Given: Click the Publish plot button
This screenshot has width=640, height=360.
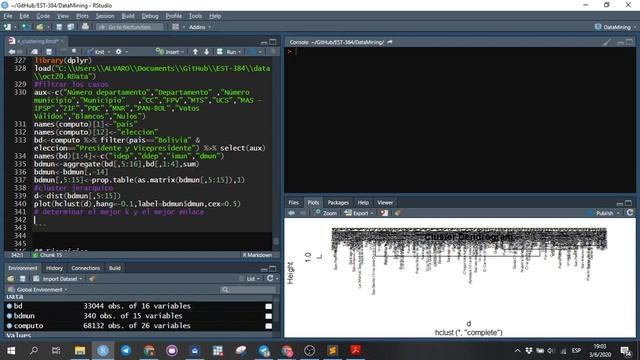Looking at the screenshot, I should pos(600,213).
